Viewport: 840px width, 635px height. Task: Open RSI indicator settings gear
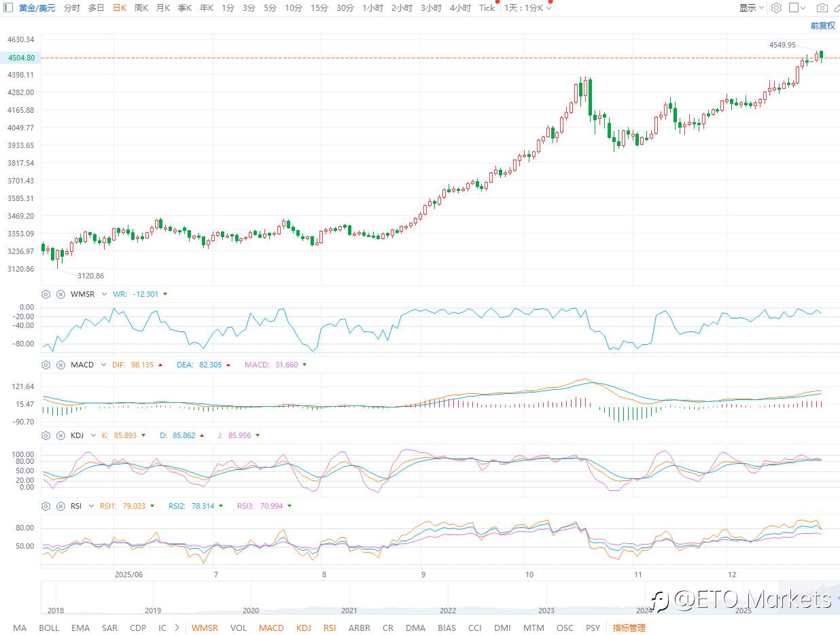coord(45,506)
